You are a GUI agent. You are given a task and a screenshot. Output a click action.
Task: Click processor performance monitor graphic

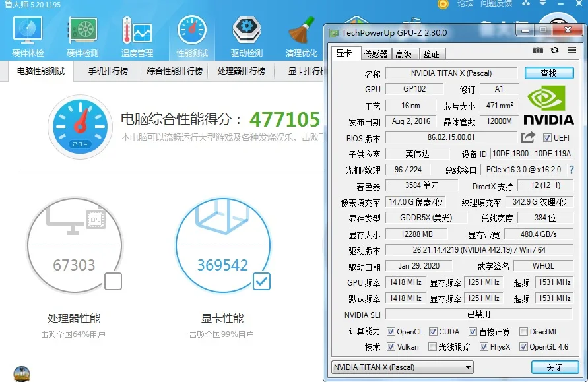pos(76,221)
